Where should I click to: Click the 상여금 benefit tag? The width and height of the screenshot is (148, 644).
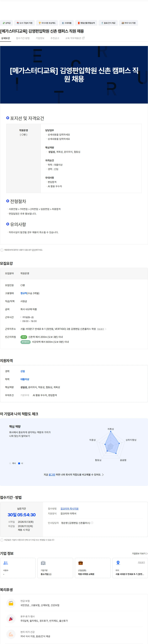pos(6,23)
